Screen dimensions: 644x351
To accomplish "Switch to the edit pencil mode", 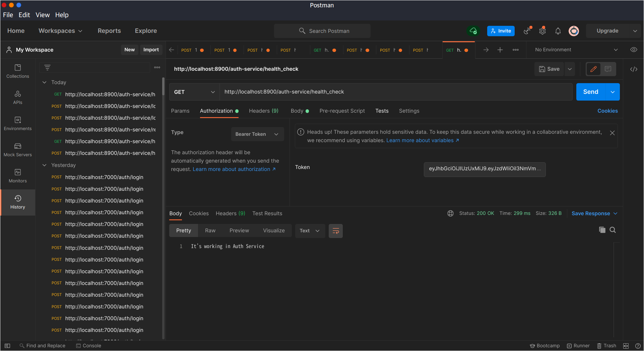I will pos(593,69).
